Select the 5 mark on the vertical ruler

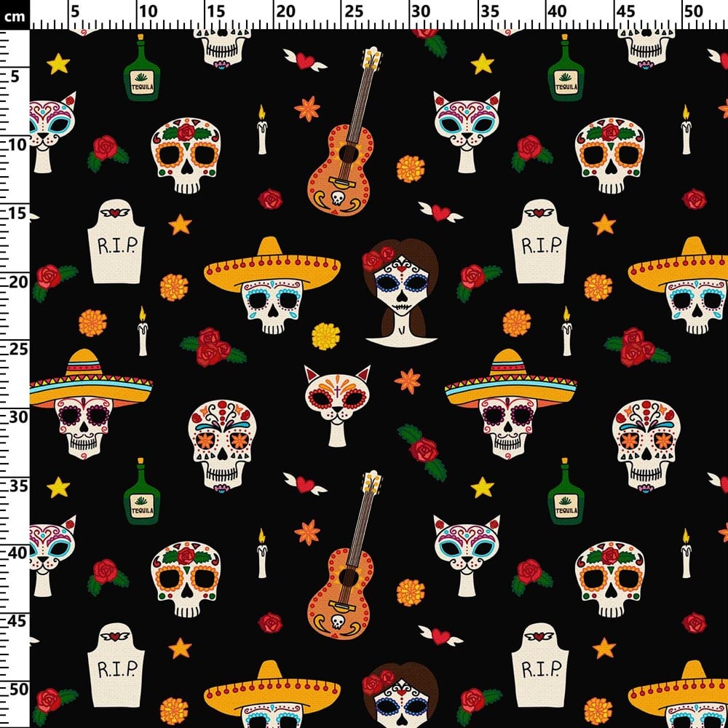pos(16,76)
